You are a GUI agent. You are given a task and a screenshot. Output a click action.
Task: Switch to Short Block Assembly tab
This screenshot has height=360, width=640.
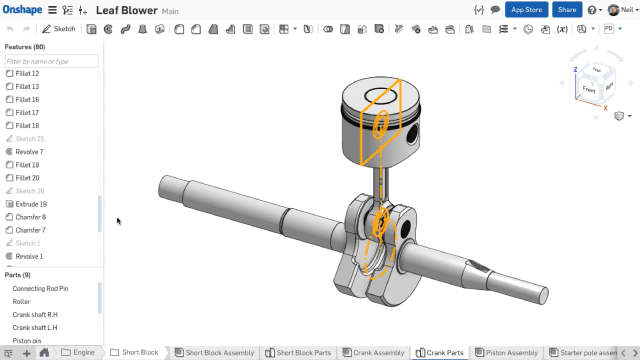point(214,353)
